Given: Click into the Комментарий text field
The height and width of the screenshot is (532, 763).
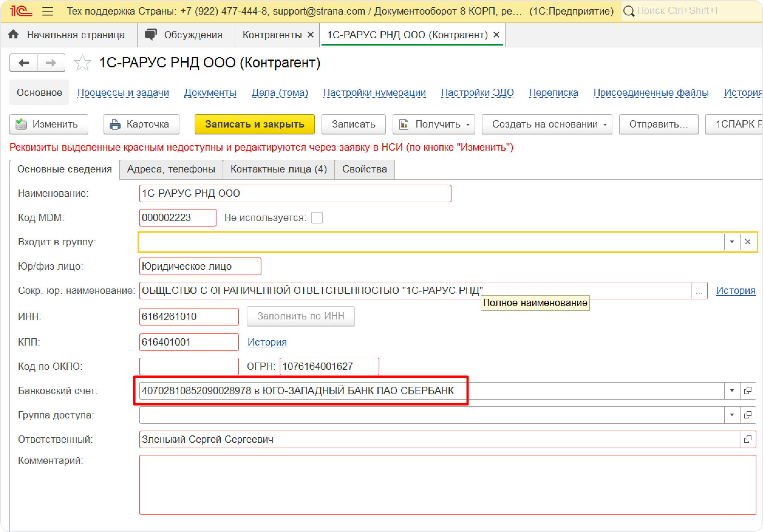Looking at the screenshot, I should point(447,485).
